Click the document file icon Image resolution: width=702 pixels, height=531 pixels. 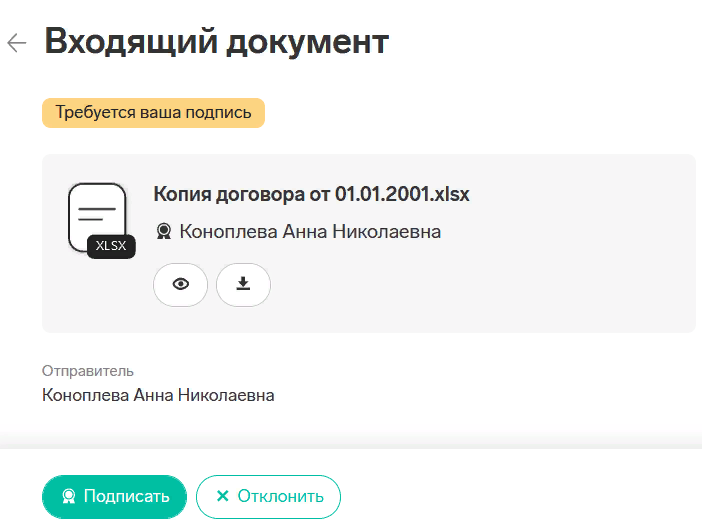pyautogui.click(x=96, y=213)
